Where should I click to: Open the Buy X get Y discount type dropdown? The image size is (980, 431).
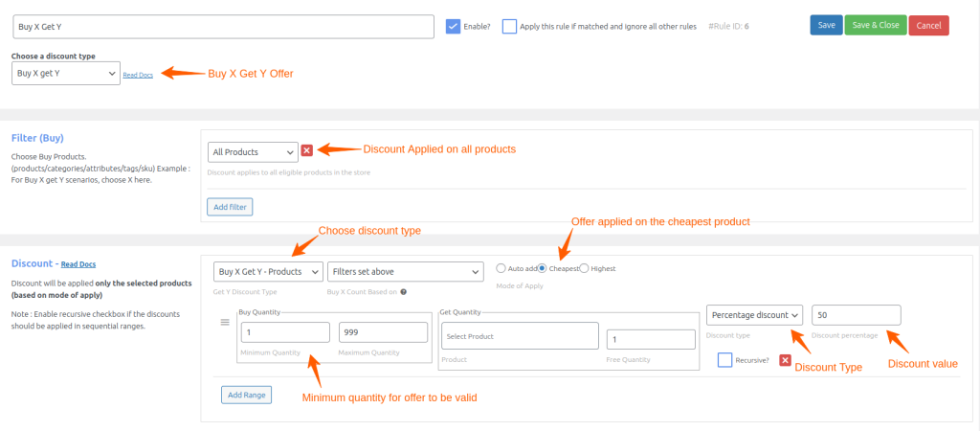(65, 73)
